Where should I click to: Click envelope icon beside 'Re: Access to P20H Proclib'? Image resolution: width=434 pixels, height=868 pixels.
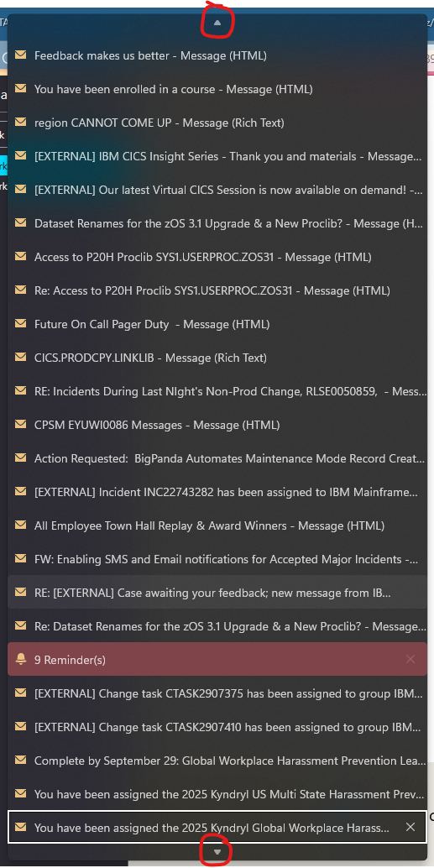click(20, 290)
